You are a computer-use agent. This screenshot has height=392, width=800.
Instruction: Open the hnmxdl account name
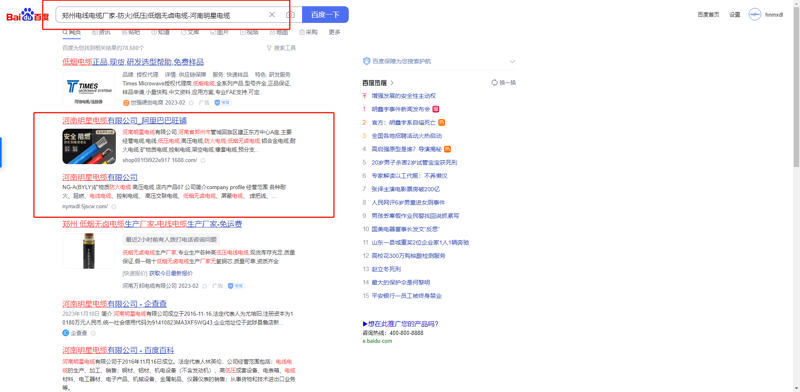click(x=773, y=15)
